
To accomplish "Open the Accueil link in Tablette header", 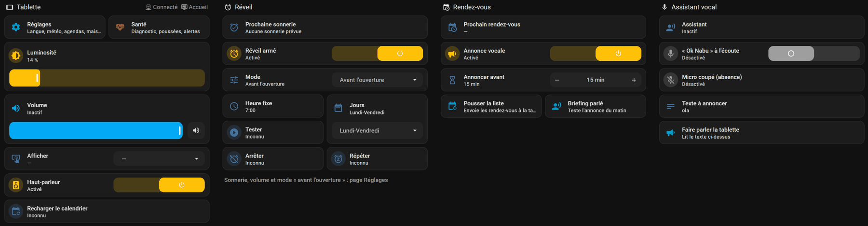I will pyautogui.click(x=194, y=7).
